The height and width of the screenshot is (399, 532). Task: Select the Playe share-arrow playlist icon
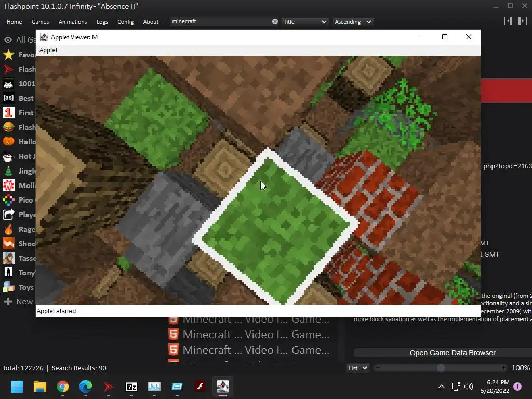8,215
